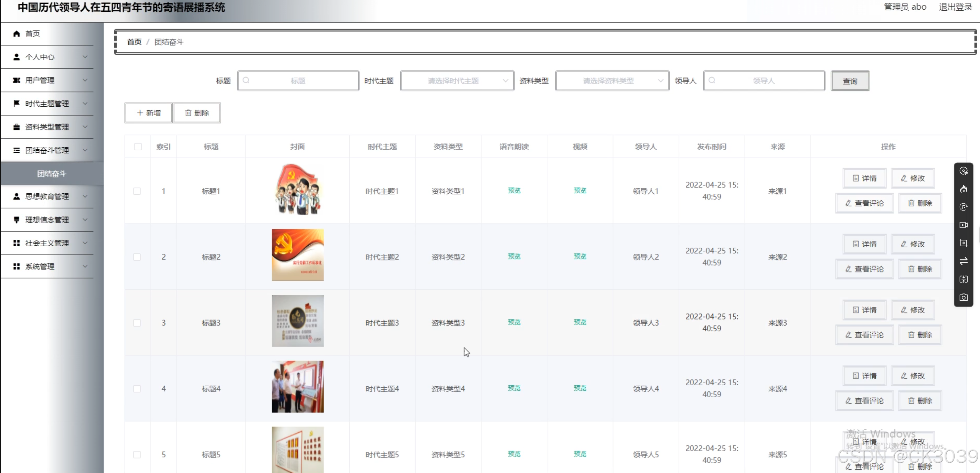Click the home icon in sidebar
Viewport: 980px width, 473px height.
pyautogui.click(x=17, y=33)
